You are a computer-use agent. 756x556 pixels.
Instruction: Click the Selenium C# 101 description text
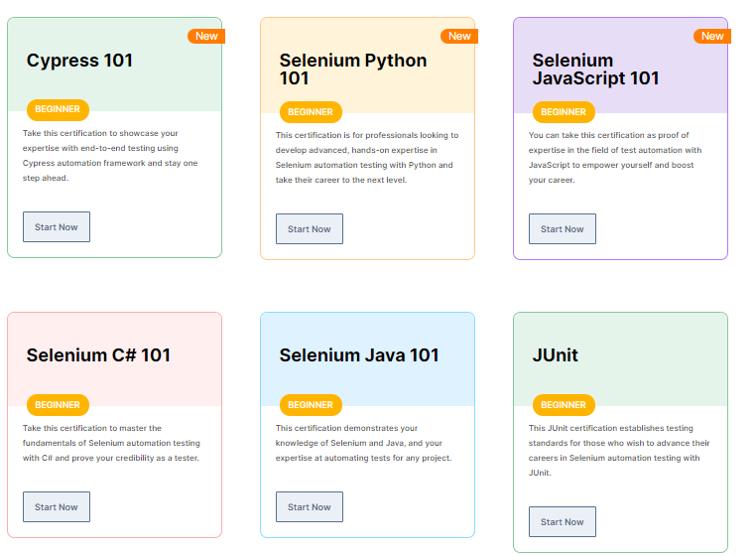[111, 443]
